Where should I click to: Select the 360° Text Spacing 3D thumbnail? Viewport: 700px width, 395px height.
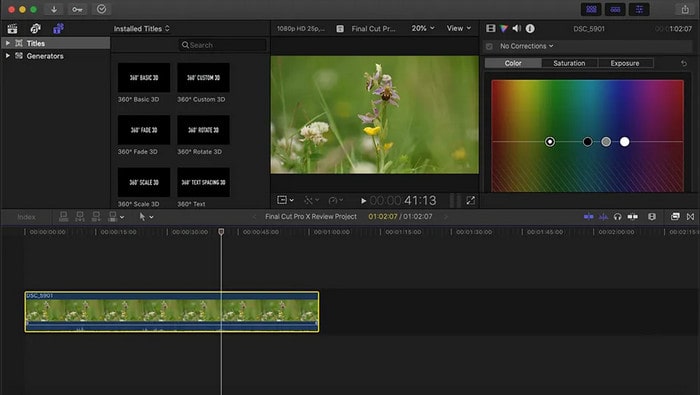204,182
